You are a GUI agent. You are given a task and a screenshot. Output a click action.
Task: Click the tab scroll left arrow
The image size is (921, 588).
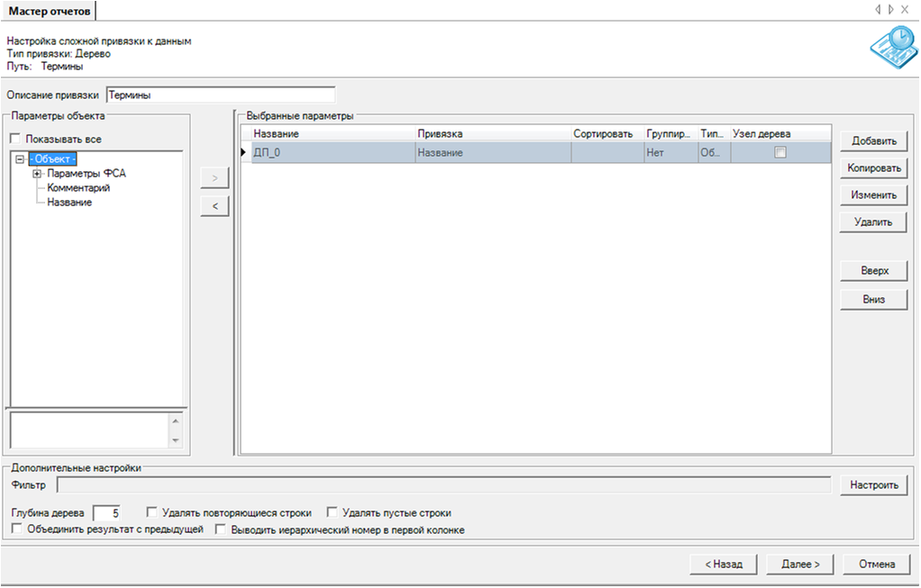[x=878, y=10]
